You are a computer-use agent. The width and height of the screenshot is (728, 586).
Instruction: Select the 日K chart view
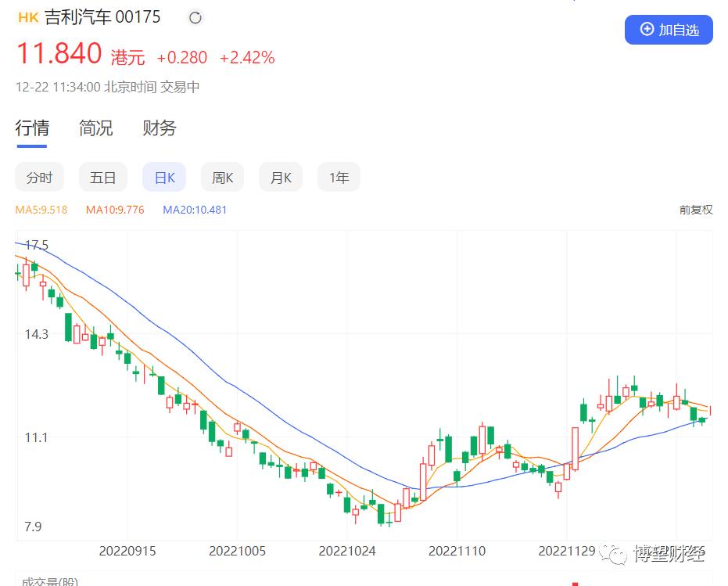(x=164, y=177)
